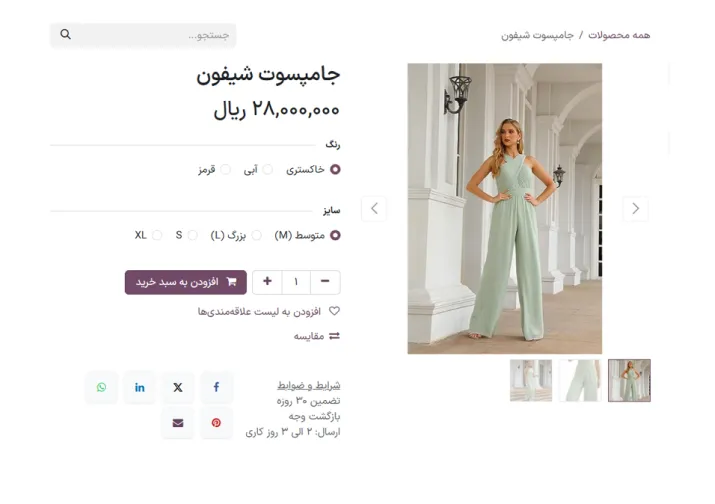The width and height of the screenshot is (715, 504).
Task: Select the قرمز color option
Action: (225, 170)
